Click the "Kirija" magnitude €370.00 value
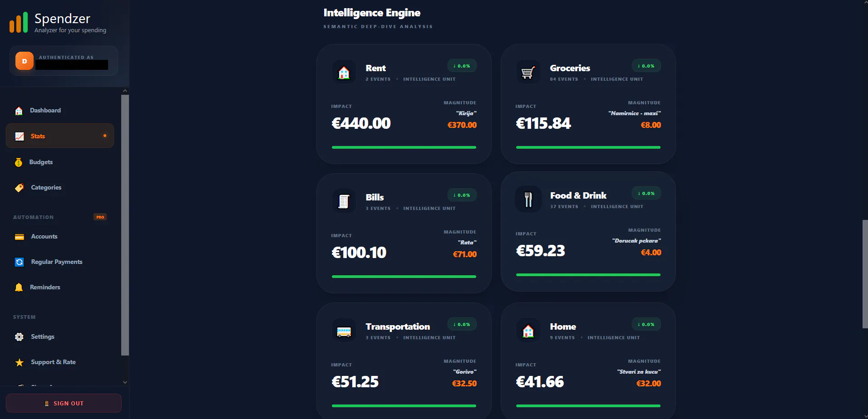This screenshot has width=868, height=419. 462,125
